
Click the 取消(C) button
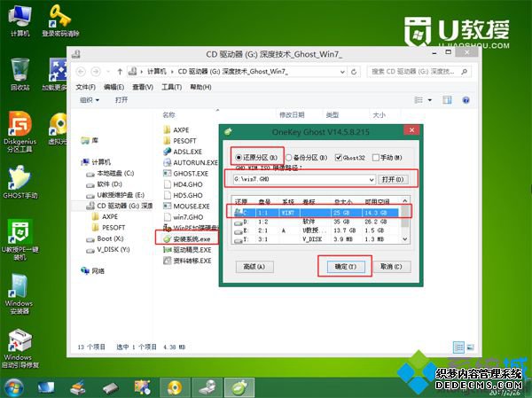point(391,267)
